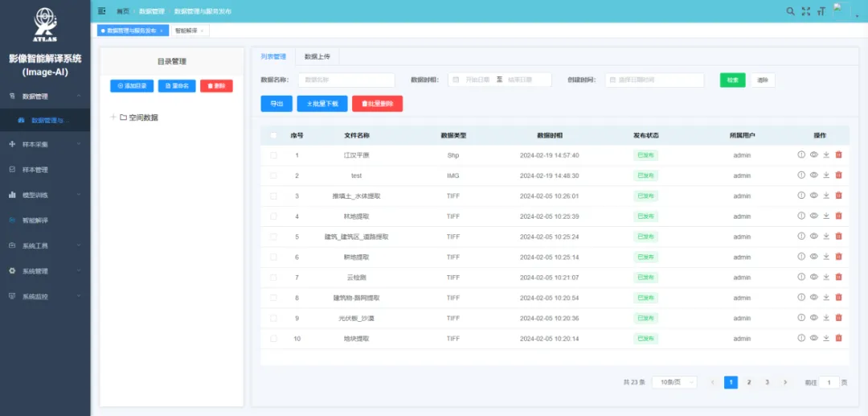Click download icon for 地块提取 row
868x416 pixels.
tap(826, 338)
